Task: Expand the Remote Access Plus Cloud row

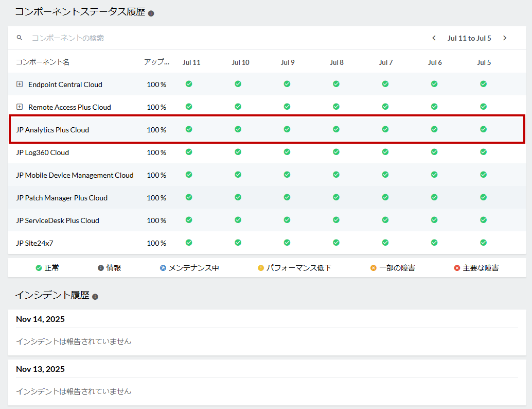Action: coord(20,107)
